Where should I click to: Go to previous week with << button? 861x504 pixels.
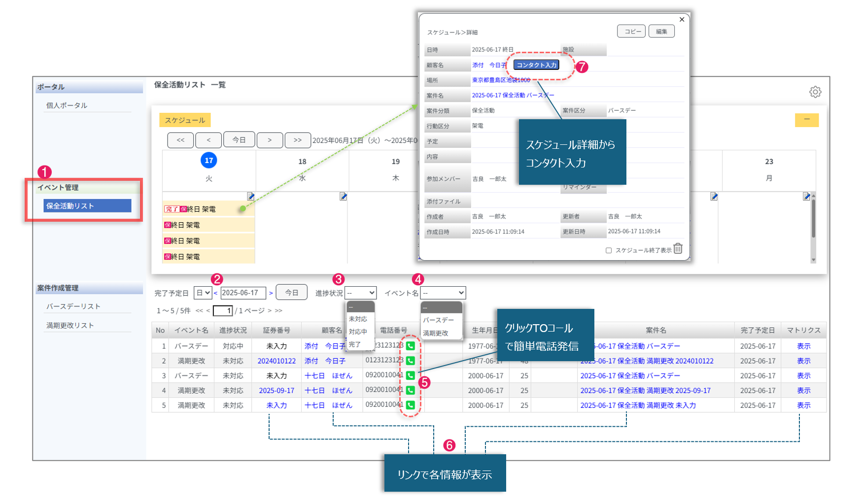click(180, 140)
